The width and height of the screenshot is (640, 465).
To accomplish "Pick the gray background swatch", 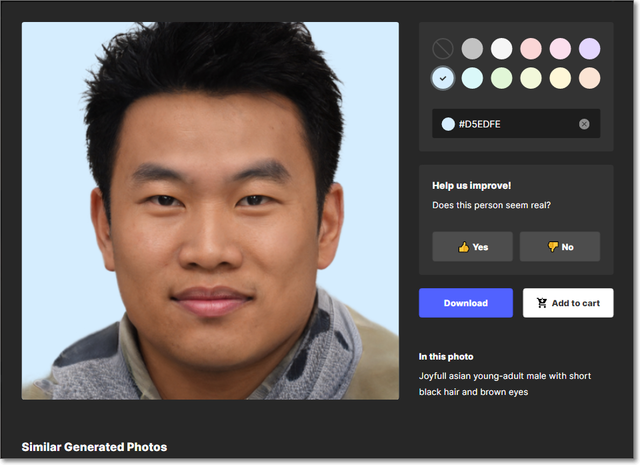I will pyautogui.click(x=472, y=48).
